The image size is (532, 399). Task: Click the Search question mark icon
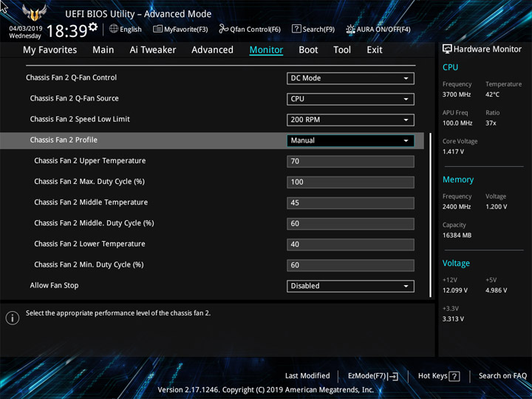(x=296, y=29)
